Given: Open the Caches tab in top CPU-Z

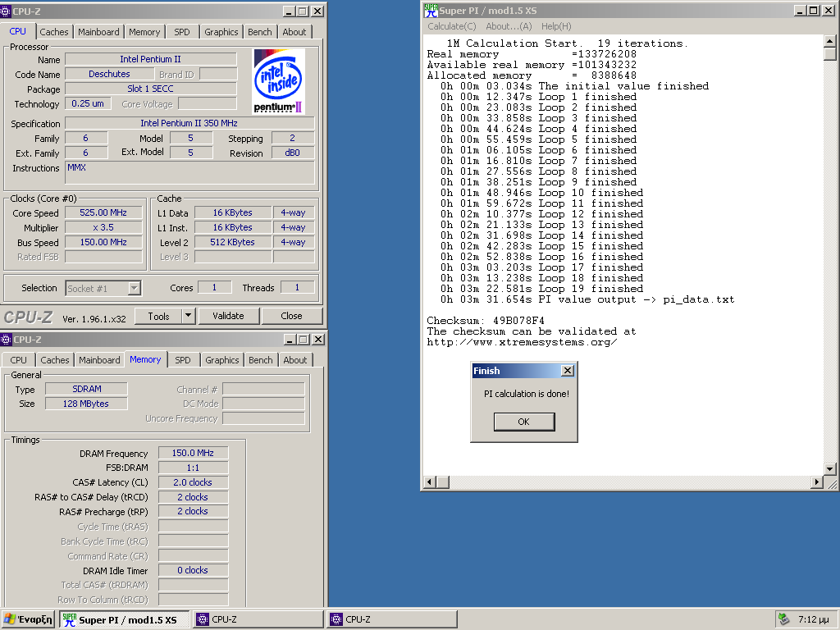Looking at the screenshot, I should [54, 32].
